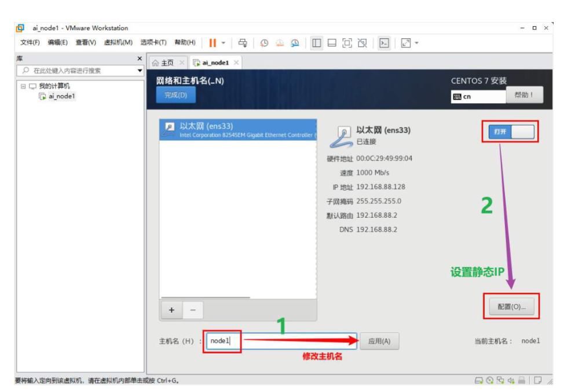Switch to the 主页 tab
This screenshot has width=571, height=392.
167,63
